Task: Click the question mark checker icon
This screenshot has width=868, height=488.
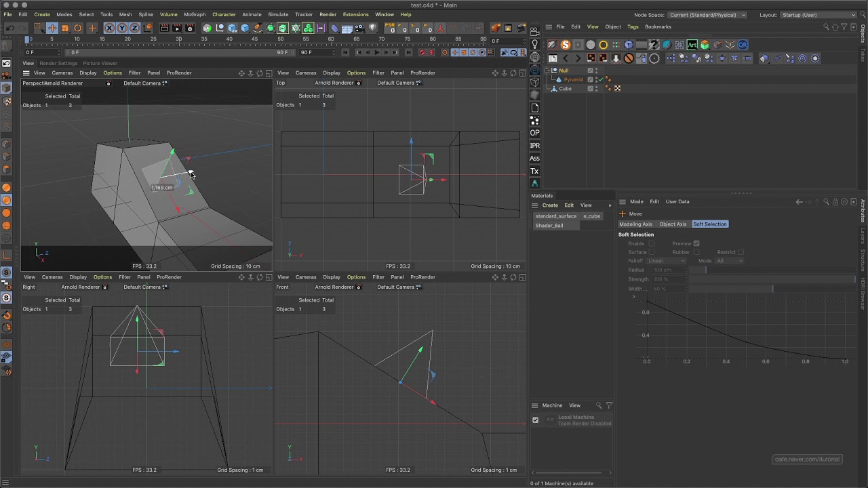Action: 654,45
